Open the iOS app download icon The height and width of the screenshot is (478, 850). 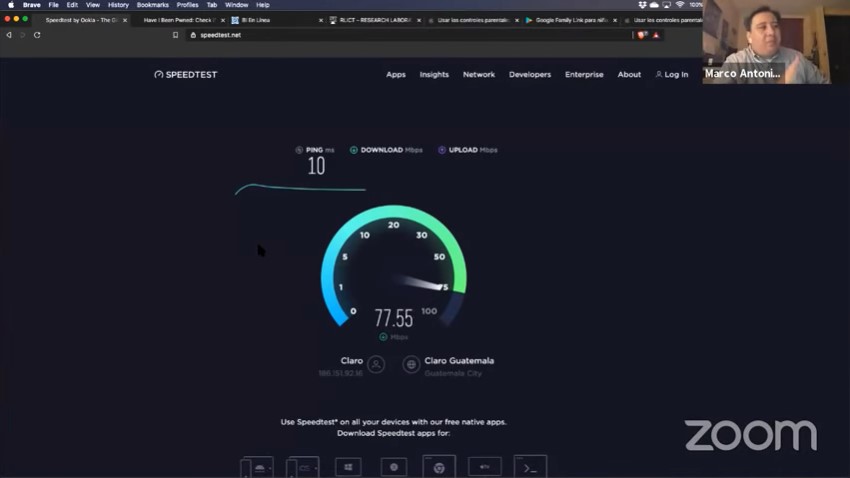tap(302, 467)
